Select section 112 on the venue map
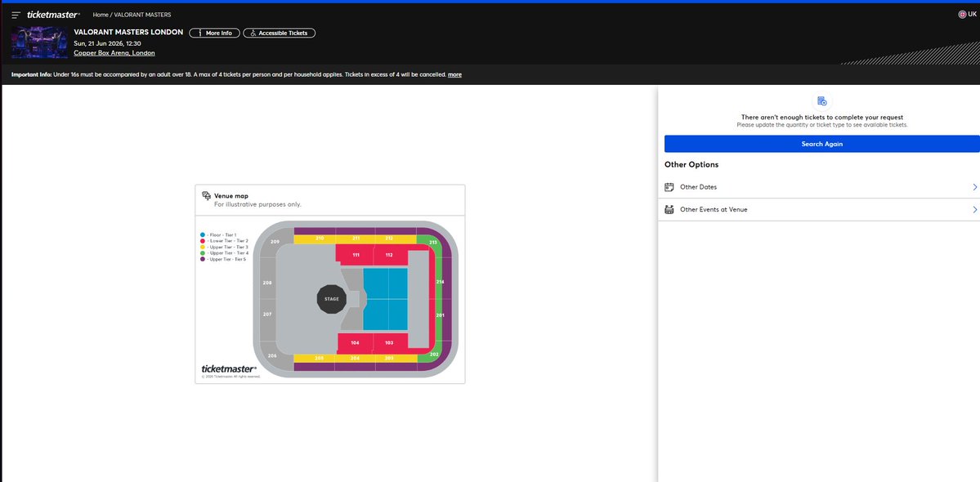 389,255
